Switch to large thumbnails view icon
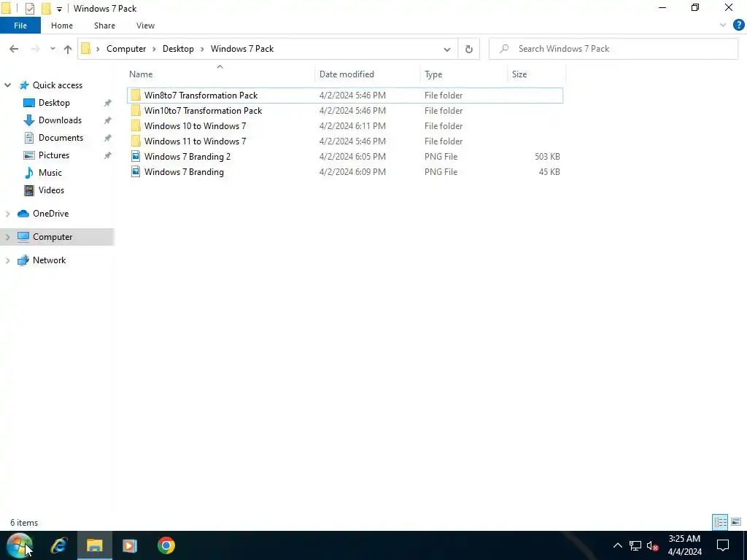Viewport: 747px width, 560px height. pos(735,522)
